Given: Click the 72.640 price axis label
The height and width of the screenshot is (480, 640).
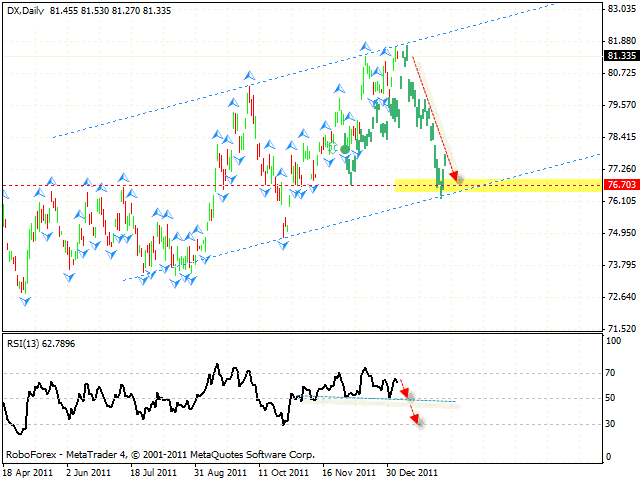Looking at the screenshot, I should [621, 297].
